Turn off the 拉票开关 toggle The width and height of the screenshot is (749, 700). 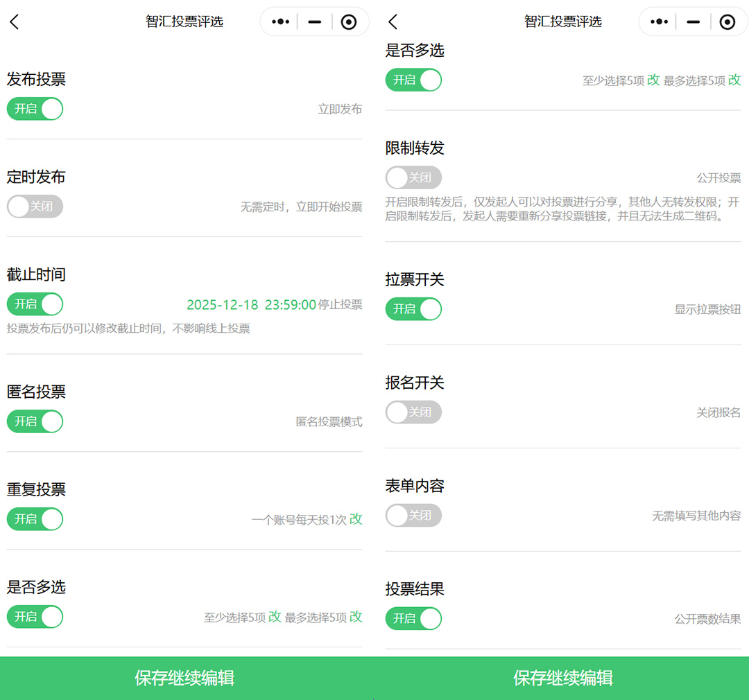(413, 309)
